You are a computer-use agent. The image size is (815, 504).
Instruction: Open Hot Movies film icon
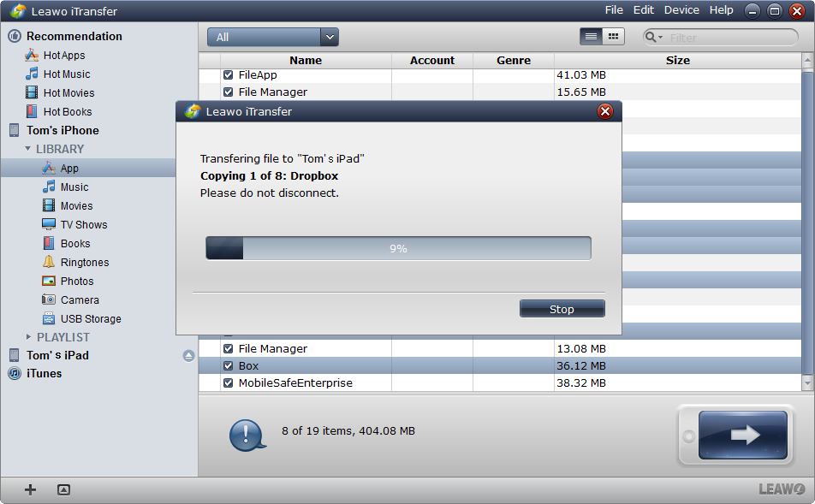pos(32,92)
